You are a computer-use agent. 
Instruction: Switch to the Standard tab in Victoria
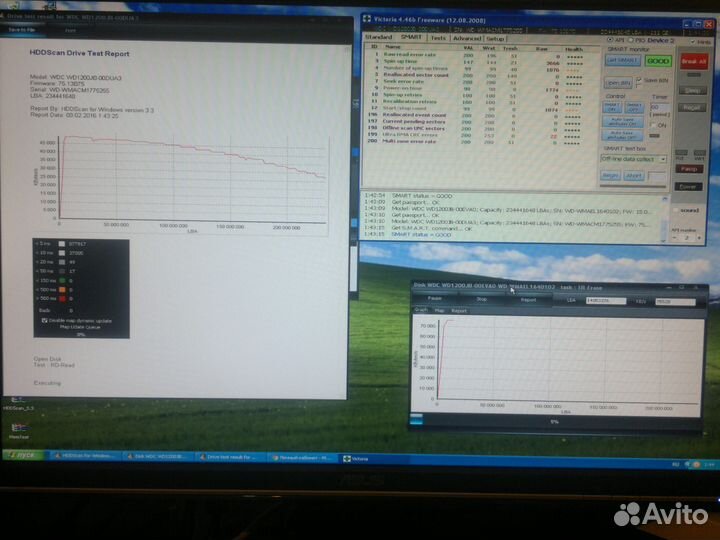point(379,37)
